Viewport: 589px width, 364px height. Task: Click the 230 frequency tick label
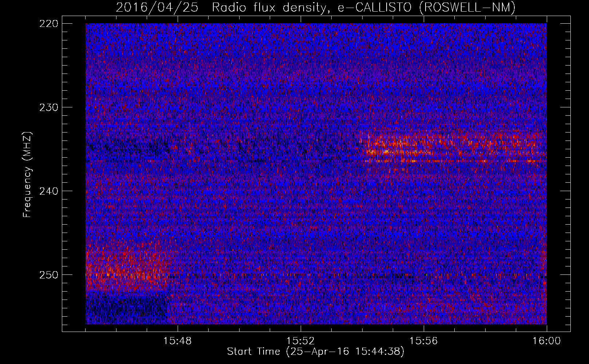click(48, 107)
